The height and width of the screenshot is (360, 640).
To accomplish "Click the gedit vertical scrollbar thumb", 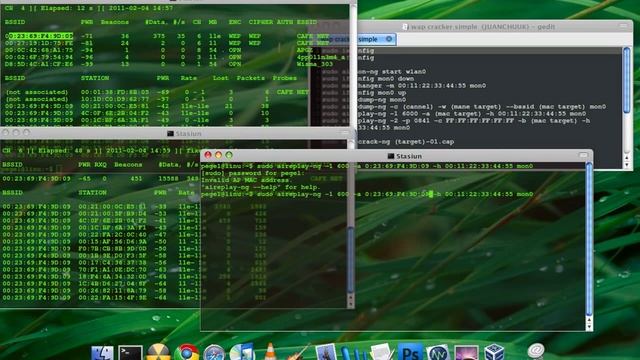I will (627, 80).
